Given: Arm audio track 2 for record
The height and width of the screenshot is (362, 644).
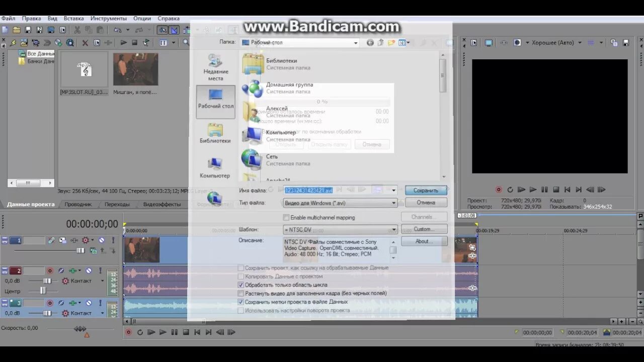Looking at the screenshot, I should tap(50, 270).
